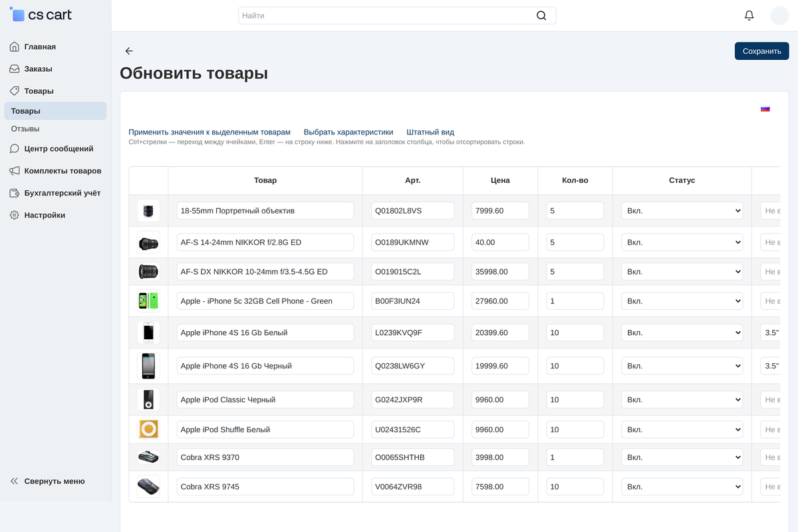Viewport: 798px width, 532px height.
Task: Open status dropdown for Cobra XRS 9370
Action: coord(682,458)
